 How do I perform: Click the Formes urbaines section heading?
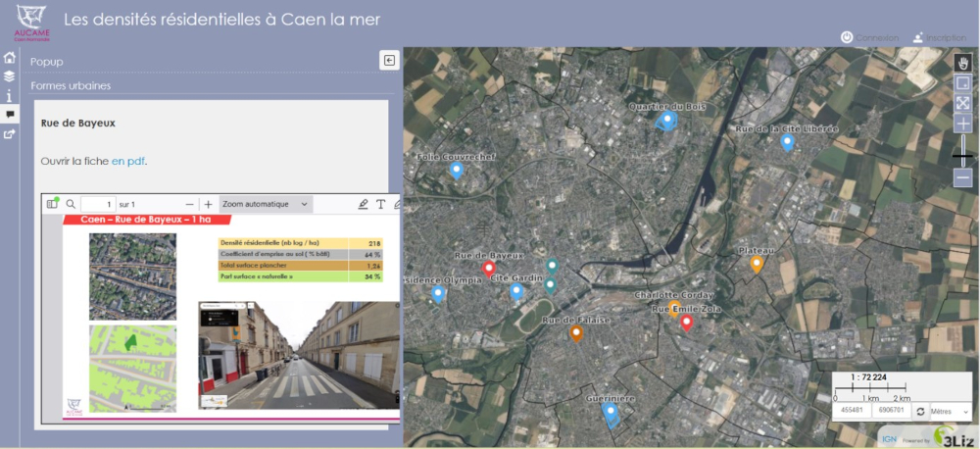(x=71, y=85)
